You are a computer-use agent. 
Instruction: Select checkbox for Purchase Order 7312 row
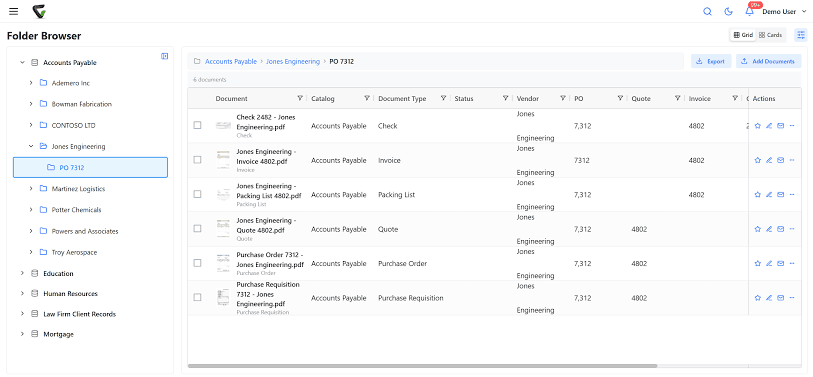197,263
